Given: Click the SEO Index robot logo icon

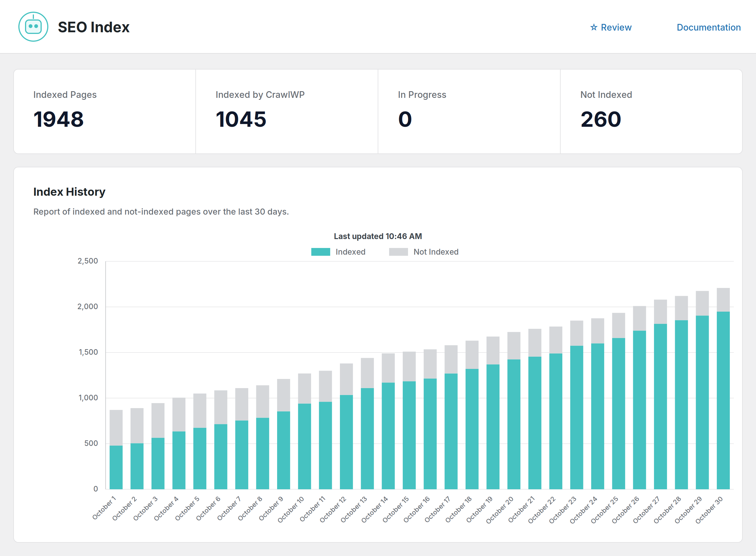Looking at the screenshot, I should (33, 27).
